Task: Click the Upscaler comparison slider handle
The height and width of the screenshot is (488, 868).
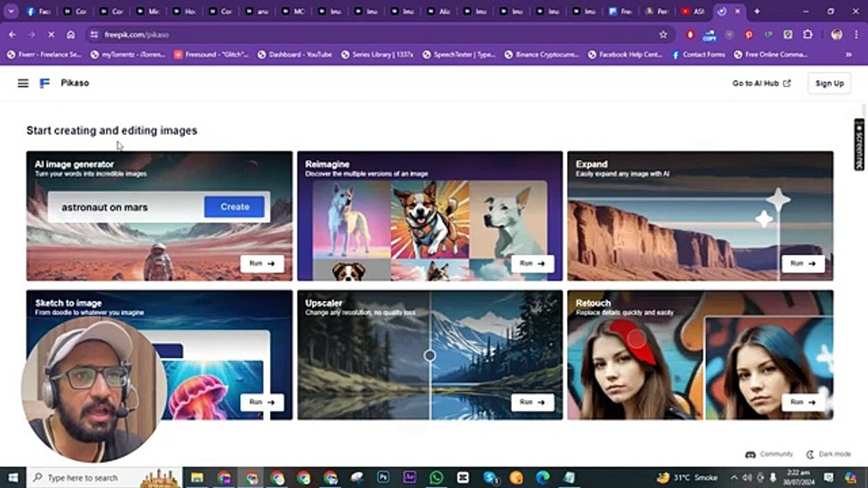Action: 430,355
